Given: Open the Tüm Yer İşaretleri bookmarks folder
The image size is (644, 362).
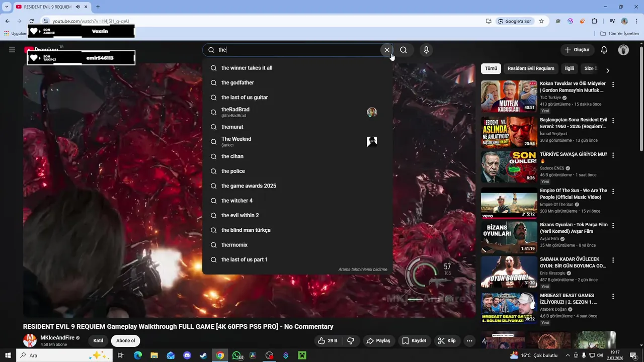Looking at the screenshot, I should point(620,34).
